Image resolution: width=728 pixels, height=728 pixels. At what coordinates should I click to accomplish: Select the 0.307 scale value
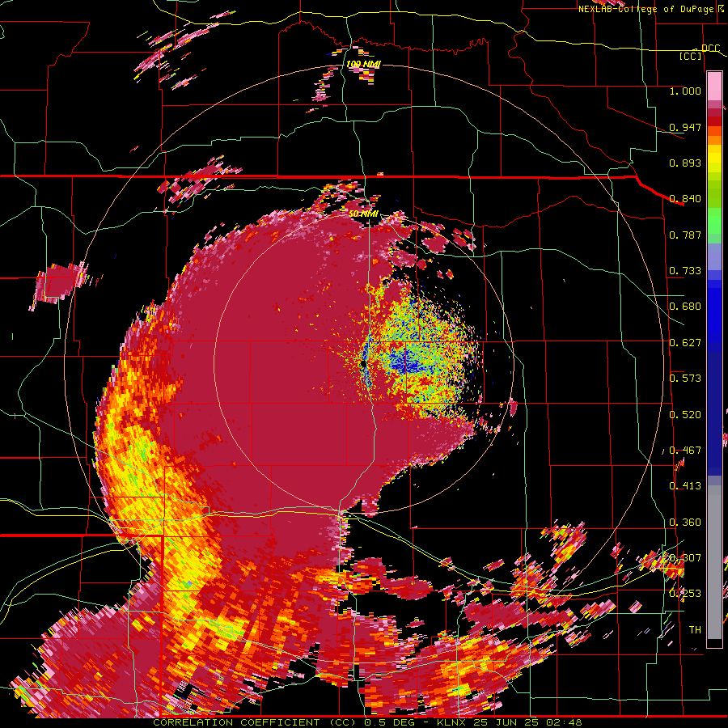(x=685, y=558)
